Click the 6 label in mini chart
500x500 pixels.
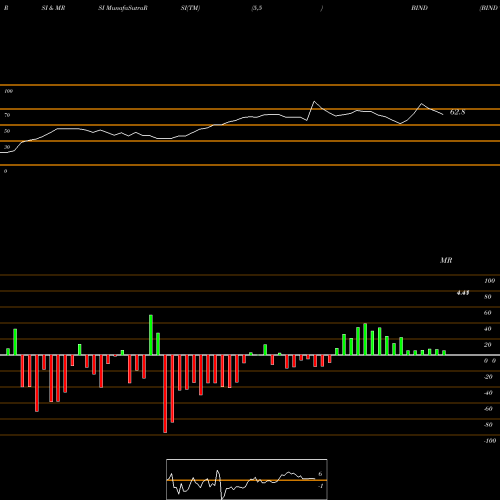(x=320, y=474)
